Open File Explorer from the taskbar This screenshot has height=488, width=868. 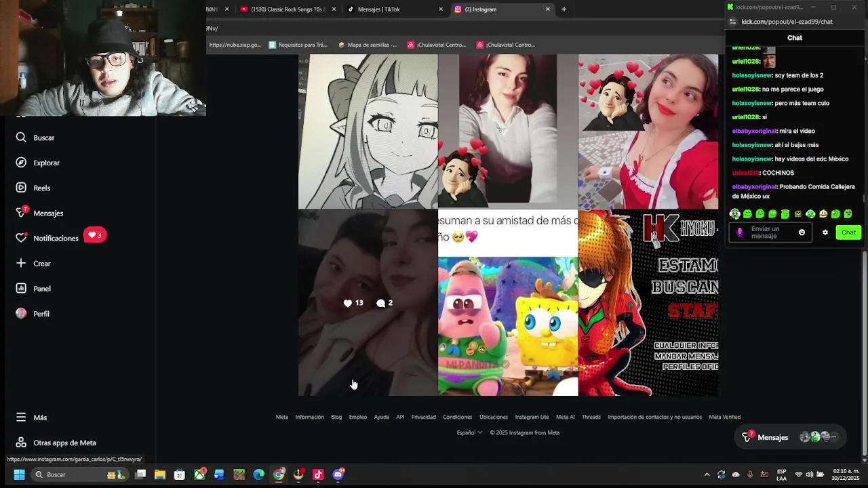tap(160, 474)
